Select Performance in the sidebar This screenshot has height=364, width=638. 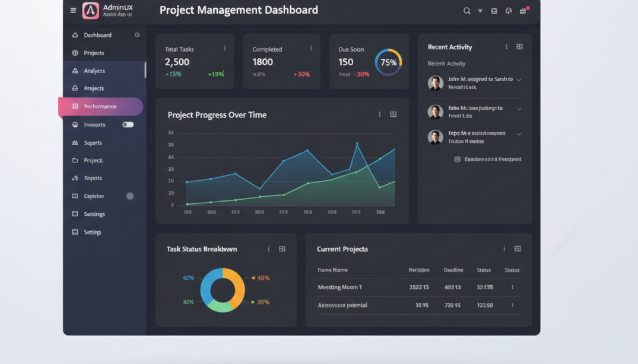coord(100,107)
